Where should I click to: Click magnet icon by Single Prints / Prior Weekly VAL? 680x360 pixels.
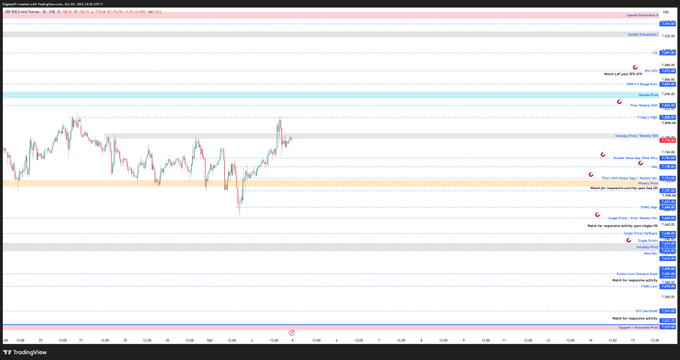point(597,215)
